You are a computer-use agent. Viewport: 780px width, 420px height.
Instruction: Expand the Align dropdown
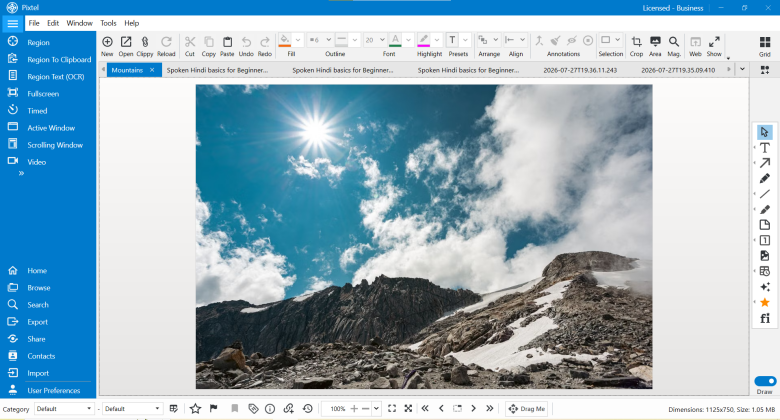(522, 40)
